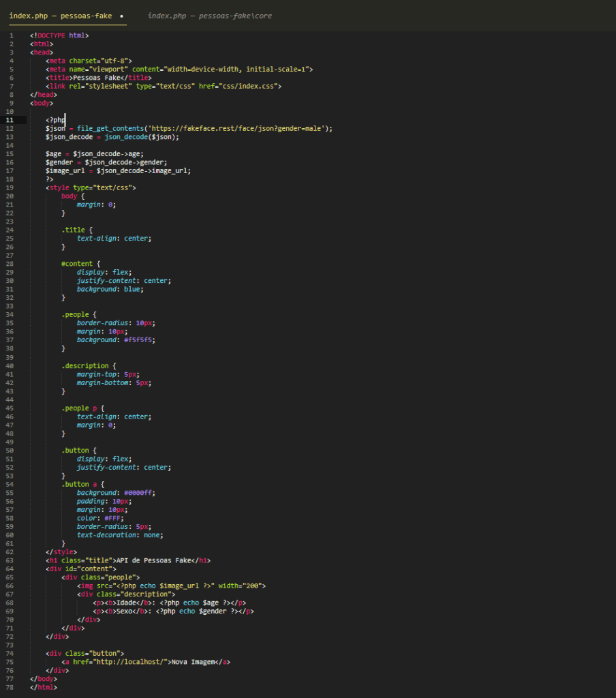
Task: Click the unsaved dot on the first tab
Action: click(x=121, y=15)
